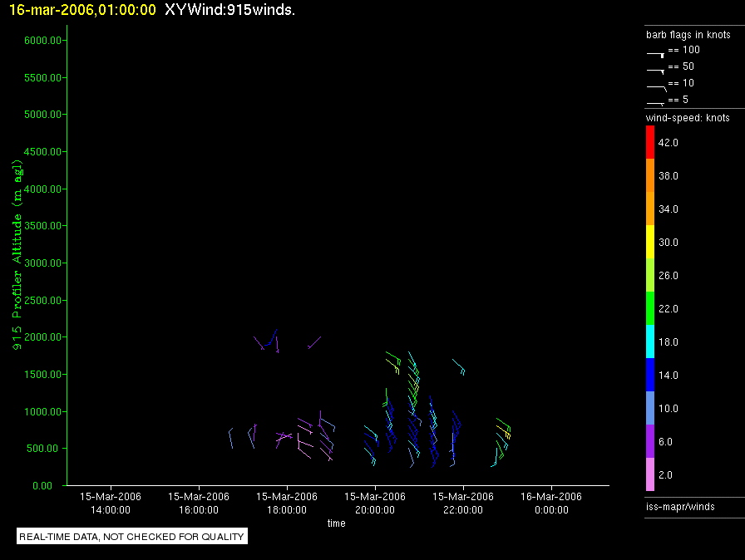Click the 5500.00 altitude tick label
745x560 pixels.
[x=42, y=78]
